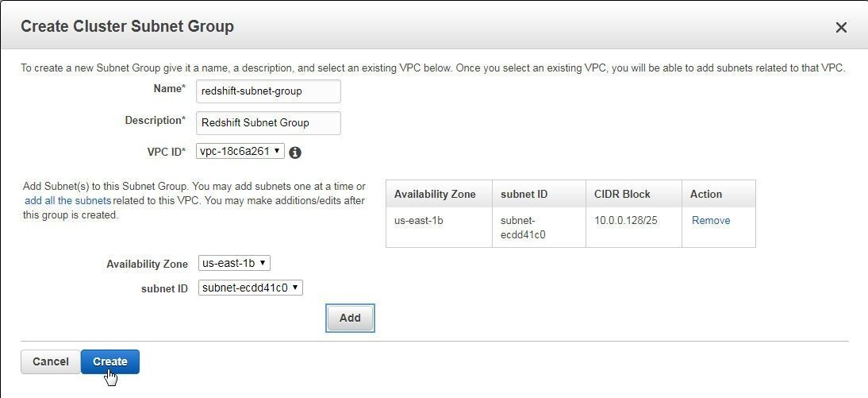Image resolution: width=868 pixels, height=398 pixels.
Task: Click the info icon beside VPC ID
Action: click(x=295, y=152)
